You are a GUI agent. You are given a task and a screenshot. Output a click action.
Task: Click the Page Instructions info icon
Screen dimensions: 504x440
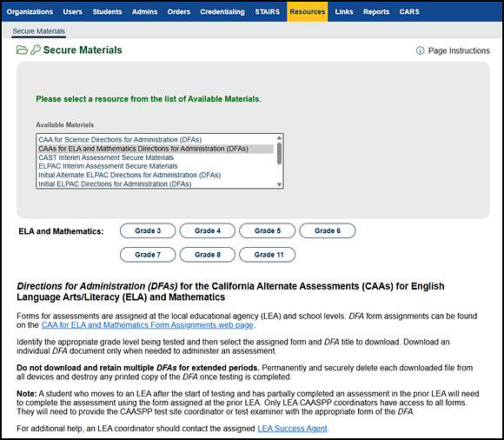pyautogui.click(x=420, y=50)
